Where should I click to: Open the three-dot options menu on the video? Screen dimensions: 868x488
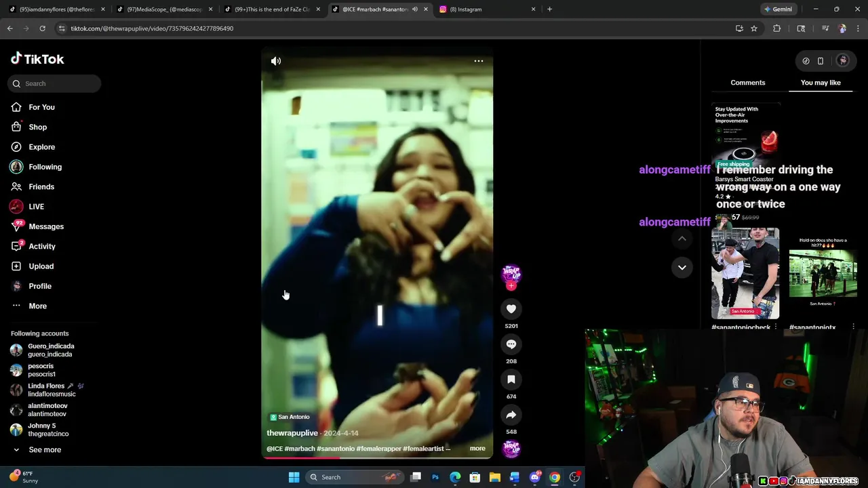pyautogui.click(x=478, y=61)
